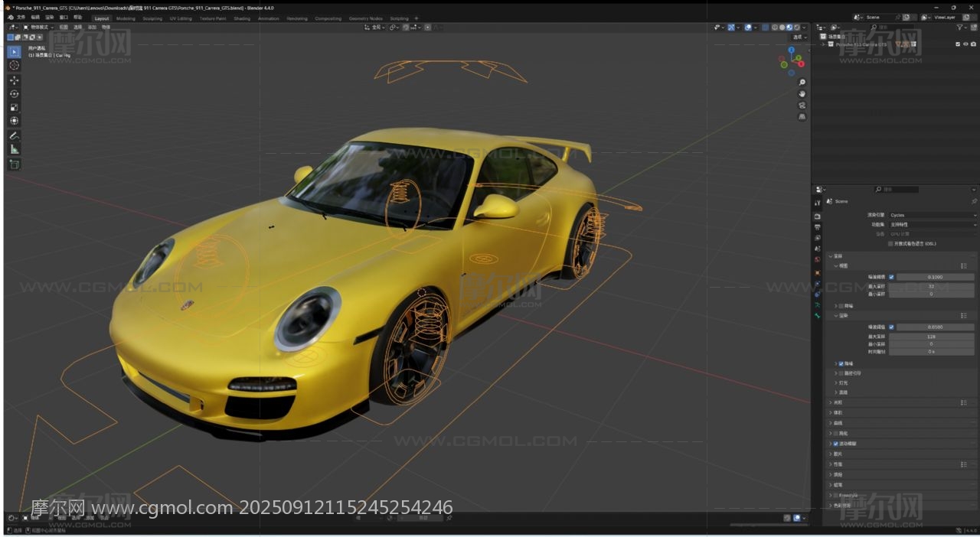Click the Scene name field in top bar

click(x=880, y=17)
